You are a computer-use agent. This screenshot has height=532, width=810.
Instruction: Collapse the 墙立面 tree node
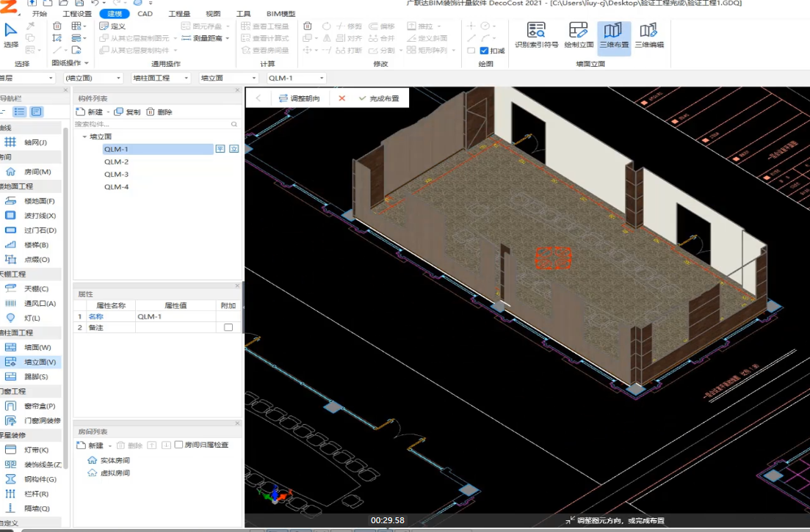tap(84, 136)
